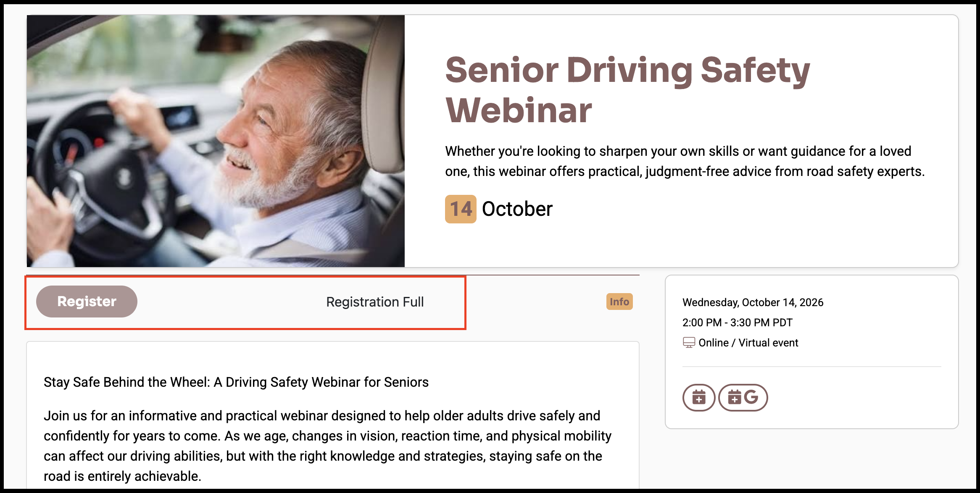Image resolution: width=980 pixels, height=493 pixels.
Task: Add event to Google Calendar
Action: tap(743, 397)
